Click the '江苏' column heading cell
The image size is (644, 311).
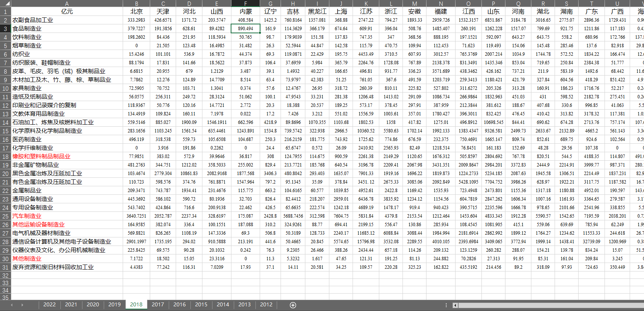pos(366,12)
